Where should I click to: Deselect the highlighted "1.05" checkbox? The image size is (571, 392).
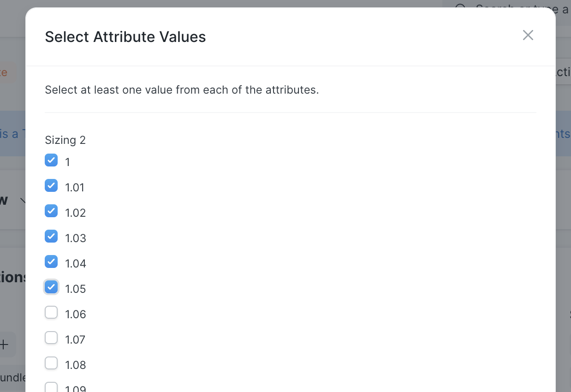(x=51, y=287)
